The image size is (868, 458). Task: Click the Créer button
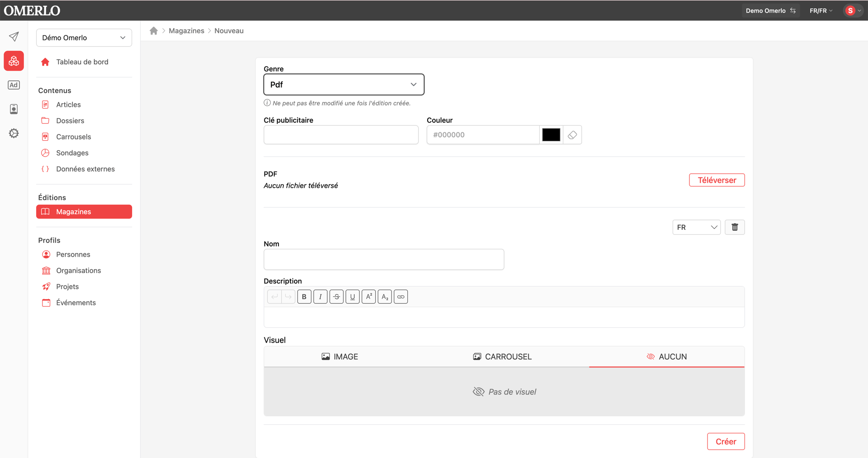coord(726,442)
